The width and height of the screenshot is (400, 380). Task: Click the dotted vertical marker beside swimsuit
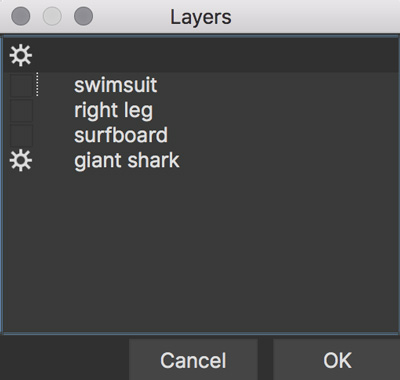pos(37,84)
